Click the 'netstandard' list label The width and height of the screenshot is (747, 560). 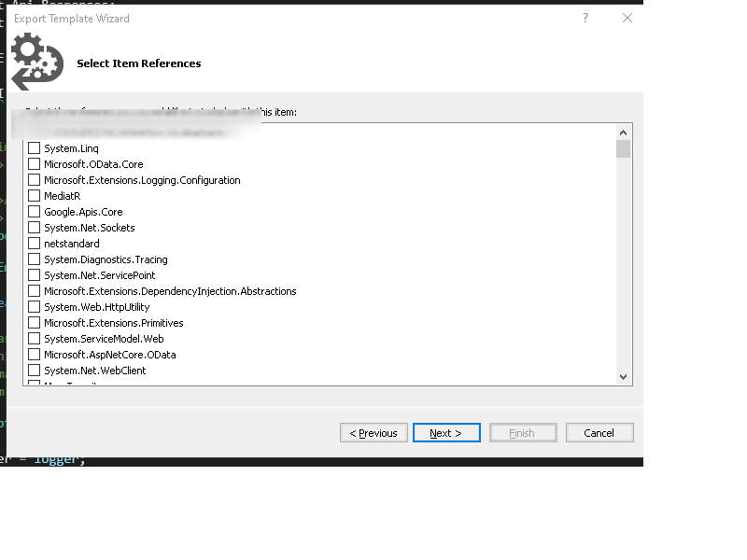(x=72, y=244)
